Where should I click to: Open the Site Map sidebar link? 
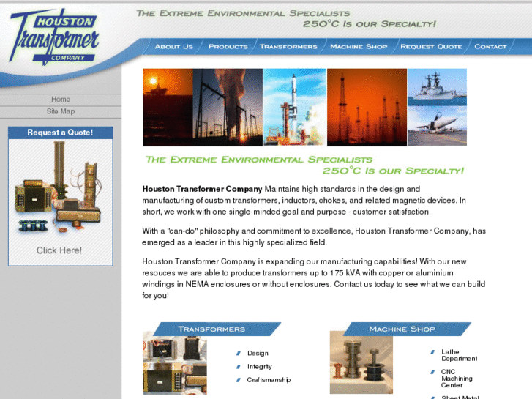point(61,111)
